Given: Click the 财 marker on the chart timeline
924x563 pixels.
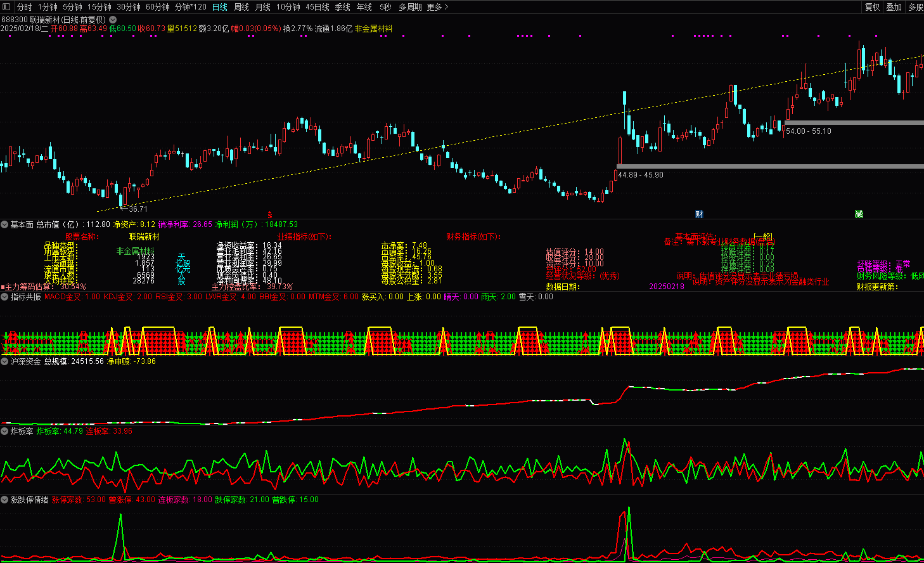Looking at the screenshot, I should pyautogui.click(x=699, y=214).
